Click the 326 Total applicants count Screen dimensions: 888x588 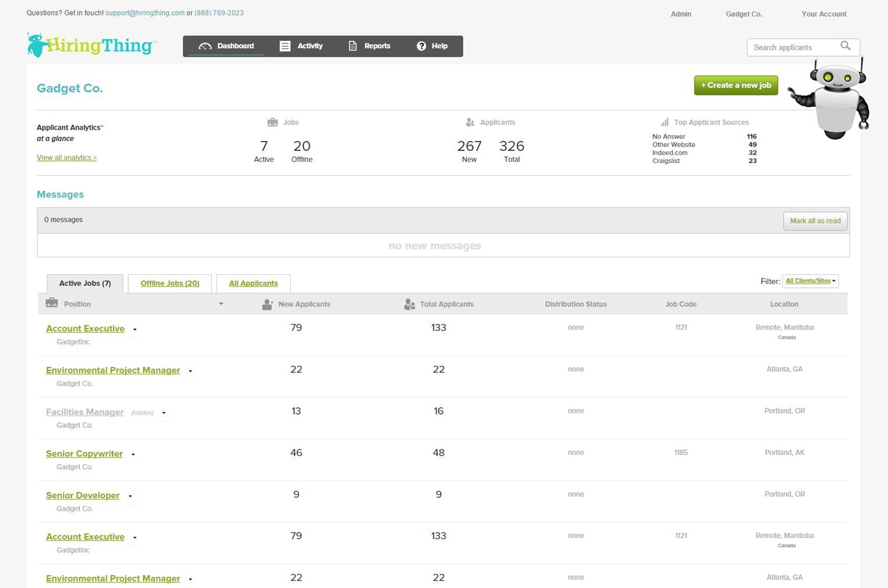512,146
